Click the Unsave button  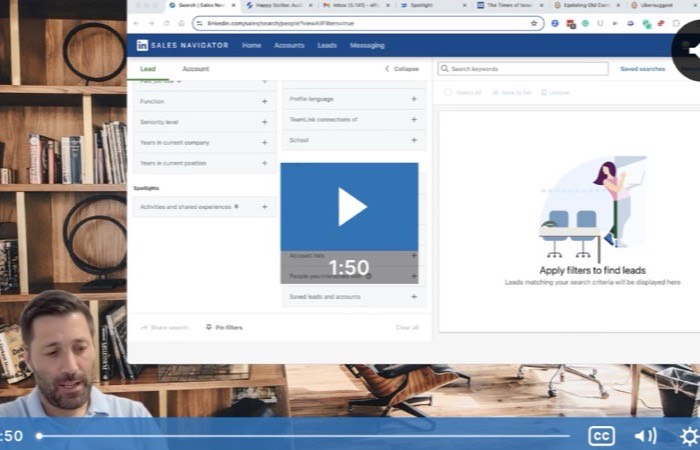[555, 92]
